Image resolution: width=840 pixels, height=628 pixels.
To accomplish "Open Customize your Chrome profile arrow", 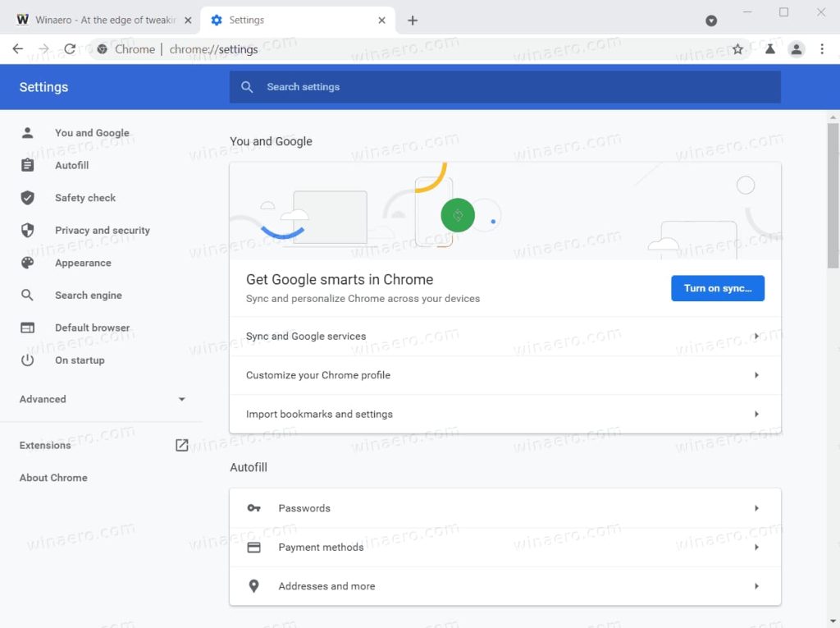I will [x=756, y=375].
